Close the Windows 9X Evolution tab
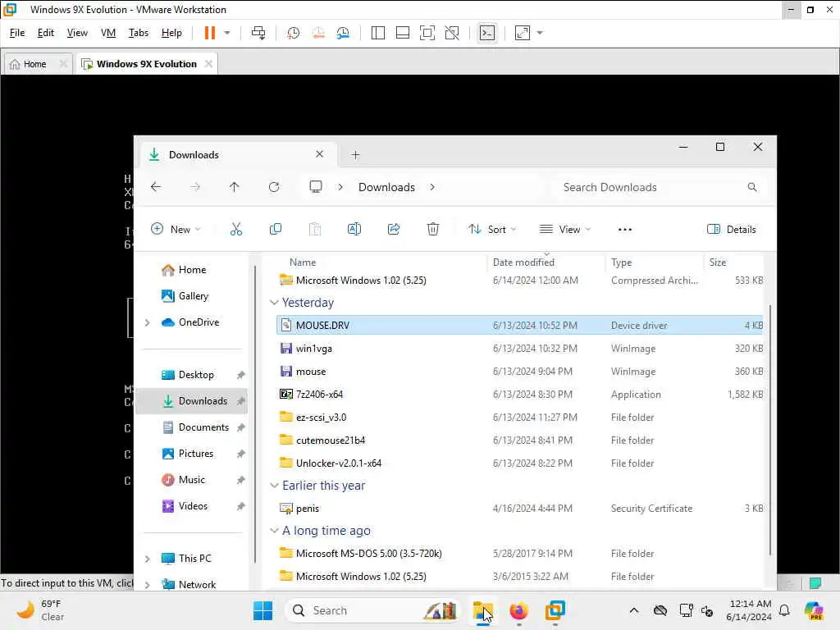 208,64
